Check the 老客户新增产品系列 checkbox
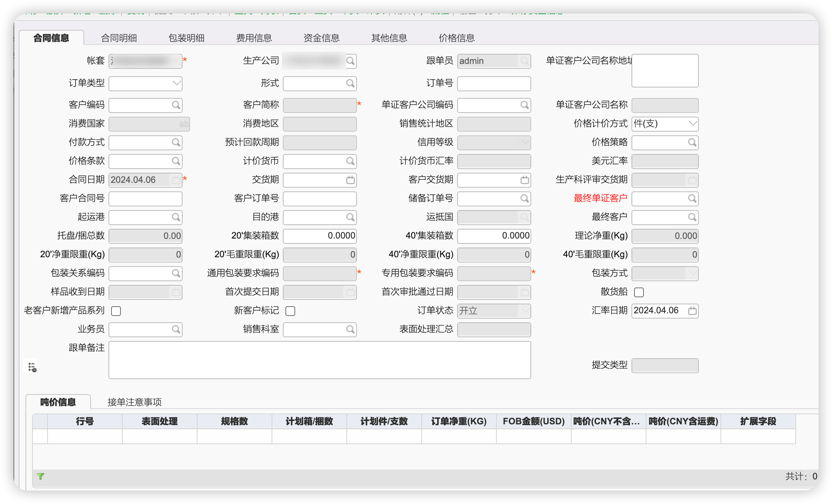832x504 pixels. coord(116,311)
